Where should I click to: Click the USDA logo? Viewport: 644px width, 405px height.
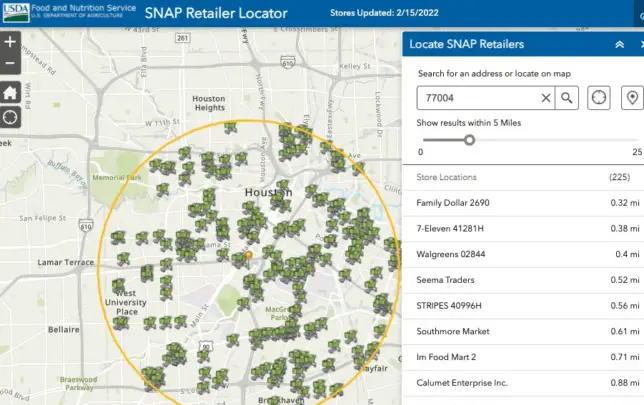tap(16, 13)
